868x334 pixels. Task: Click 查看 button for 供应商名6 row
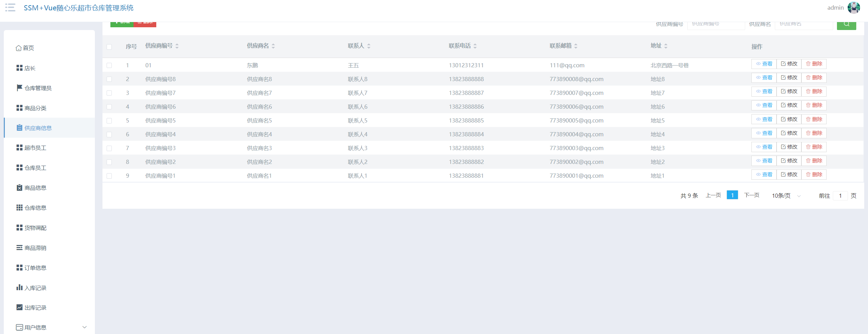[x=764, y=105]
